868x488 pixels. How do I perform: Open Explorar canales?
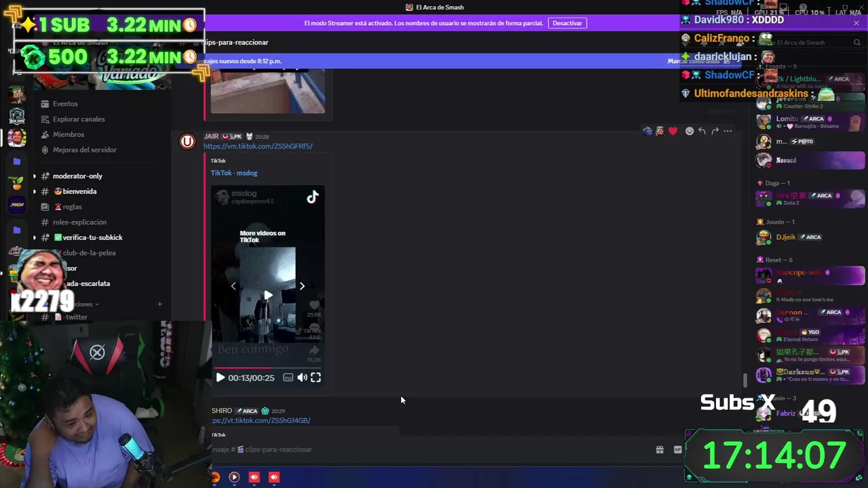click(x=79, y=119)
